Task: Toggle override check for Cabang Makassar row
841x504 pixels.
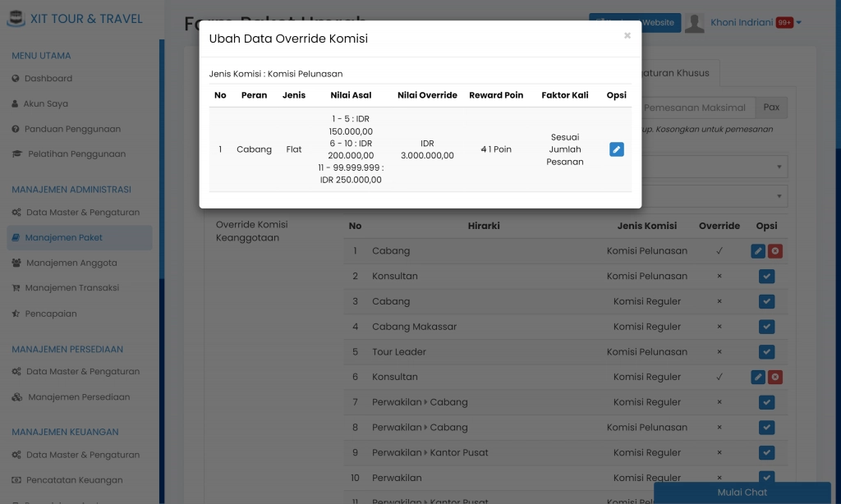Action: click(766, 327)
